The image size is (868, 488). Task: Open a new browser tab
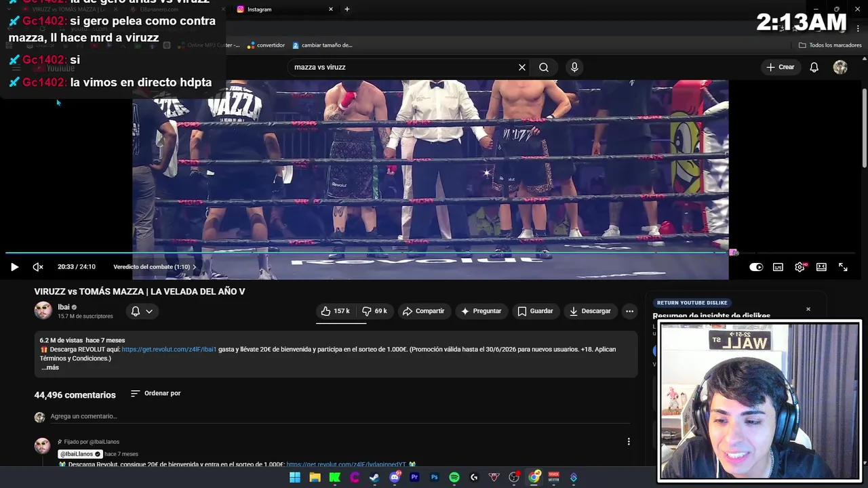pyautogui.click(x=347, y=9)
